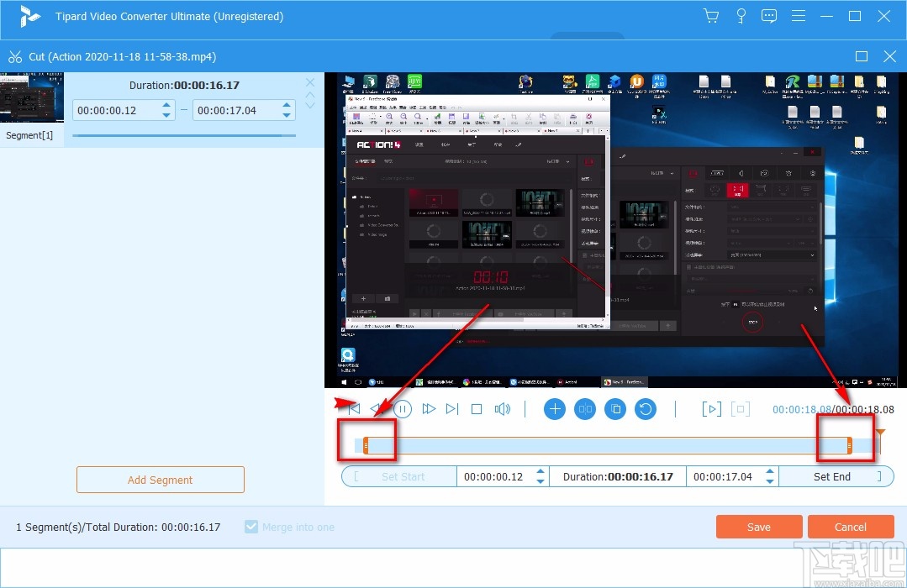Copy and create new segment icon
907x588 pixels.
coord(614,409)
